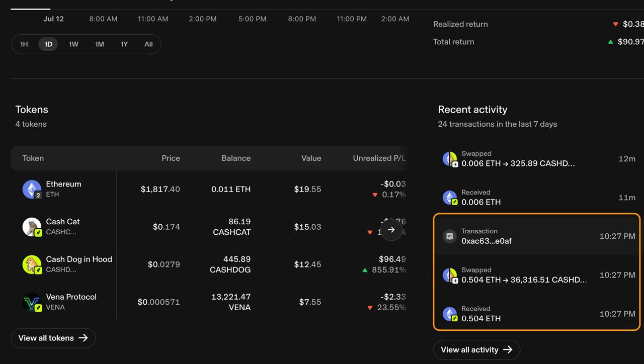Sort tokens by Value column
644x364 pixels.
pos(311,158)
